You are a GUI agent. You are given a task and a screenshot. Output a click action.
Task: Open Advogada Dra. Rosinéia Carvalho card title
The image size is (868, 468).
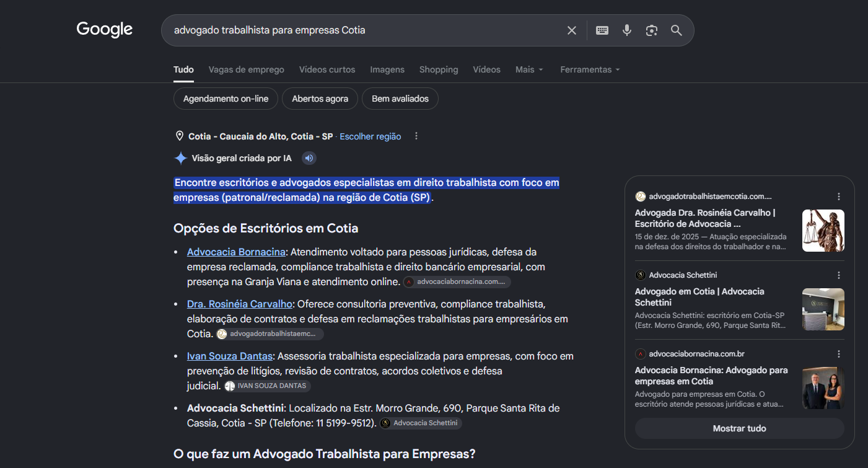pos(705,218)
